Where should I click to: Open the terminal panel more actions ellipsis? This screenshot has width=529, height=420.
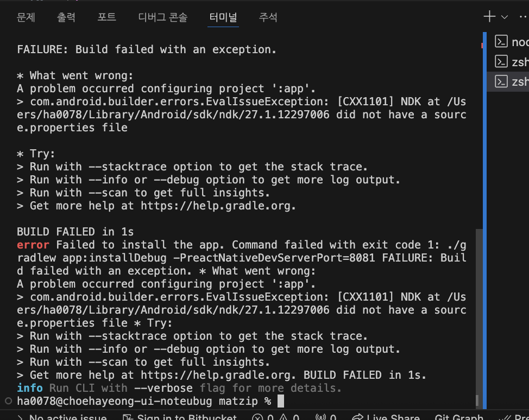click(524, 16)
